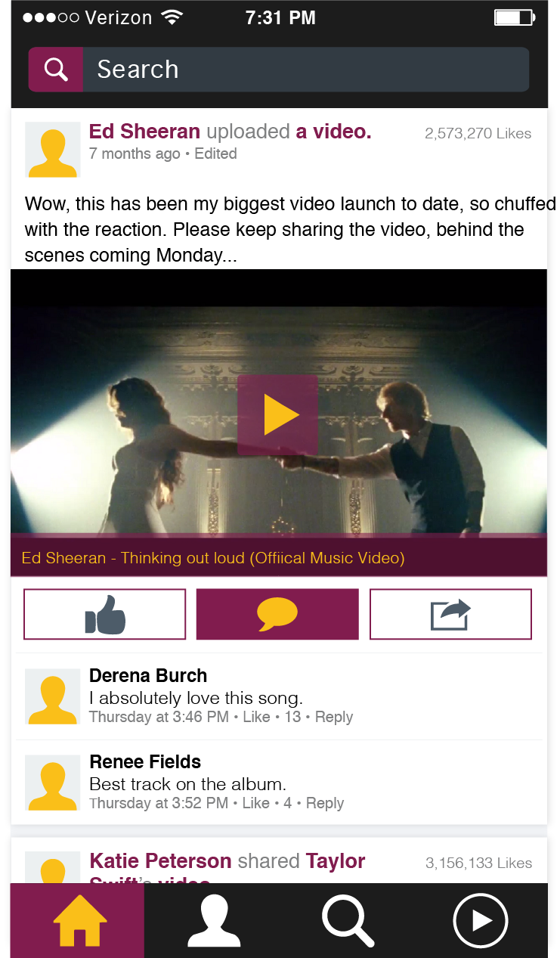This screenshot has width=560, height=958.
Task: Tap the magnifier icon in search bar
Action: pyautogui.click(x=55, y=70)
